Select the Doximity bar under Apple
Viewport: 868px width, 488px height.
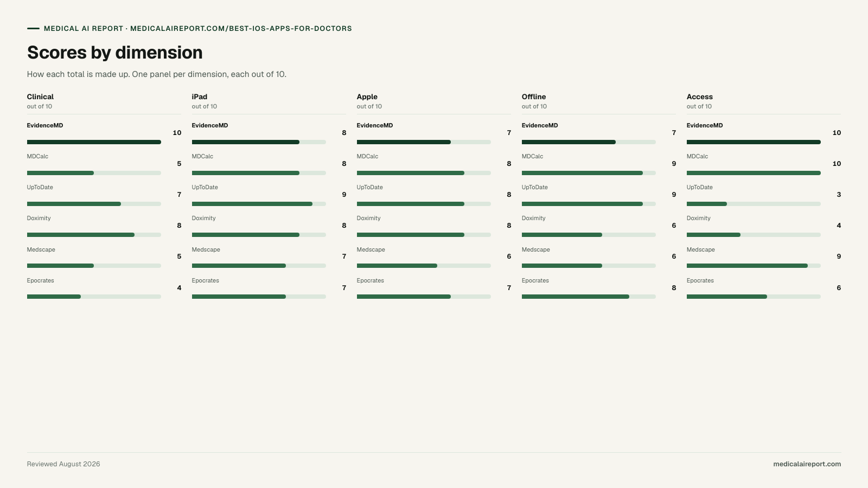pos(424,235)
